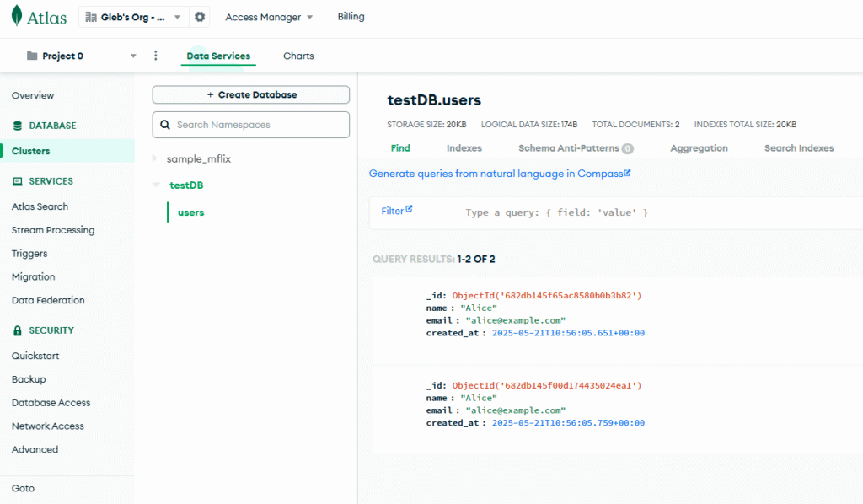The image size is (863, 504).
Task: Open Migration in the sidebar
Action: click(x=34, y=276)
